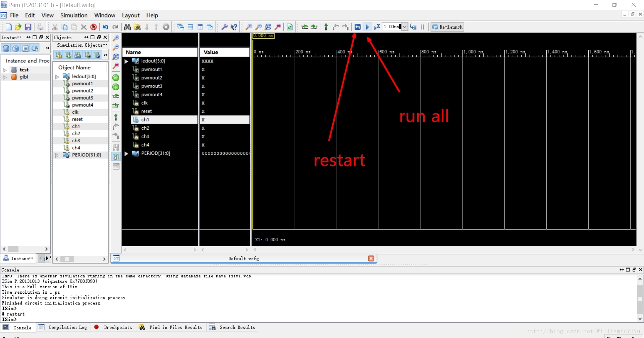Click the run time 1.00us input field

(x=392, y=27)
